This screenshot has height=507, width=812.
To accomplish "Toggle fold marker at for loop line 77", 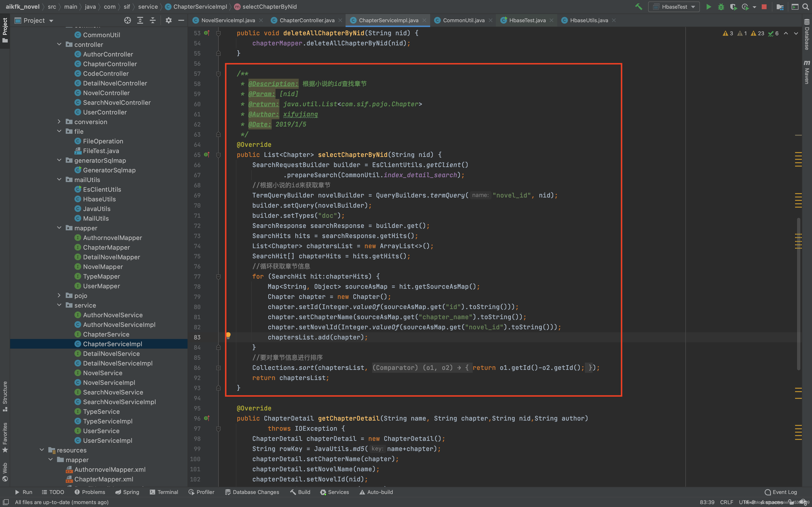I will [218, 277].
